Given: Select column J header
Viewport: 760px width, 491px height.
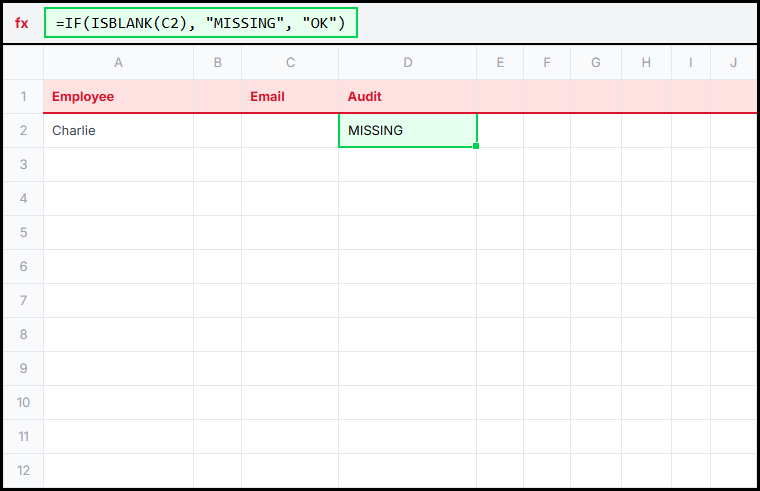Looking at the screenshot, I should coord(733,63).
